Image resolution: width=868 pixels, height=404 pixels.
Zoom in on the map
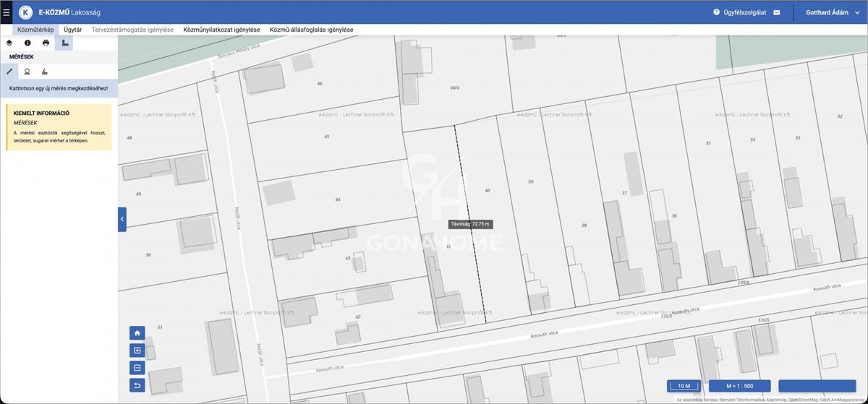point(137,351)
